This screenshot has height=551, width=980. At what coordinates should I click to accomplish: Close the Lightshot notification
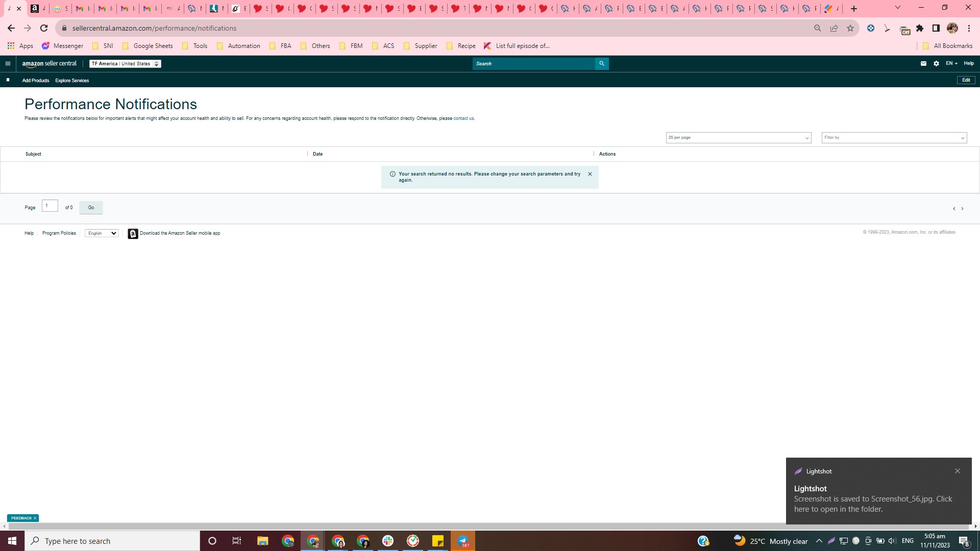[x=958, y=471]
